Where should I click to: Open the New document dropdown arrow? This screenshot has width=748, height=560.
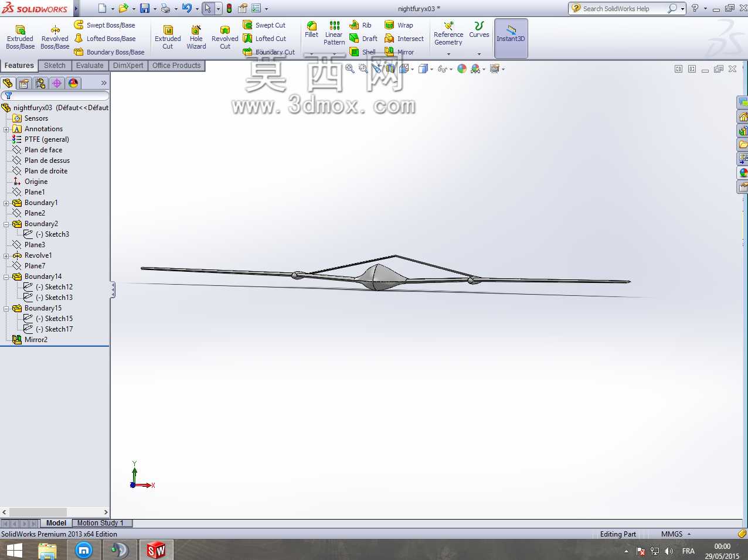tap(113, 9)
